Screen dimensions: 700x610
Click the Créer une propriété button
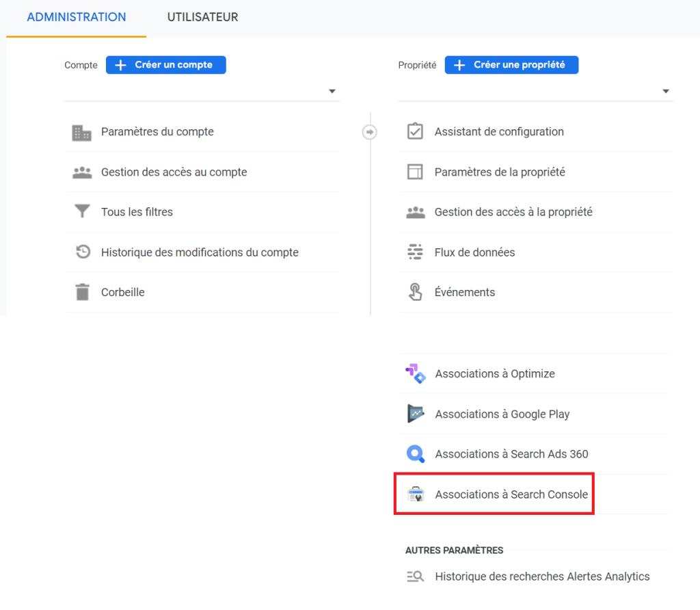511,65
